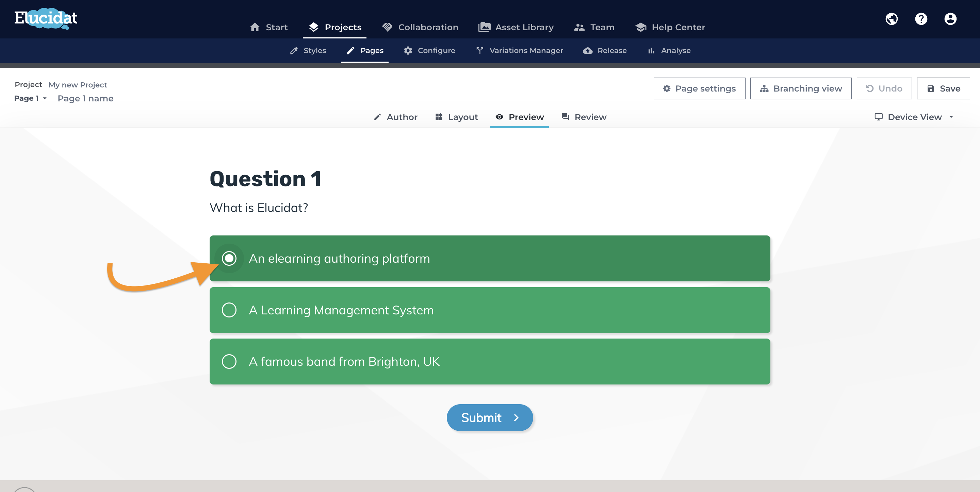980x492 pixels.
Task: Switch to the Author tab
Action: coord(395,117)
